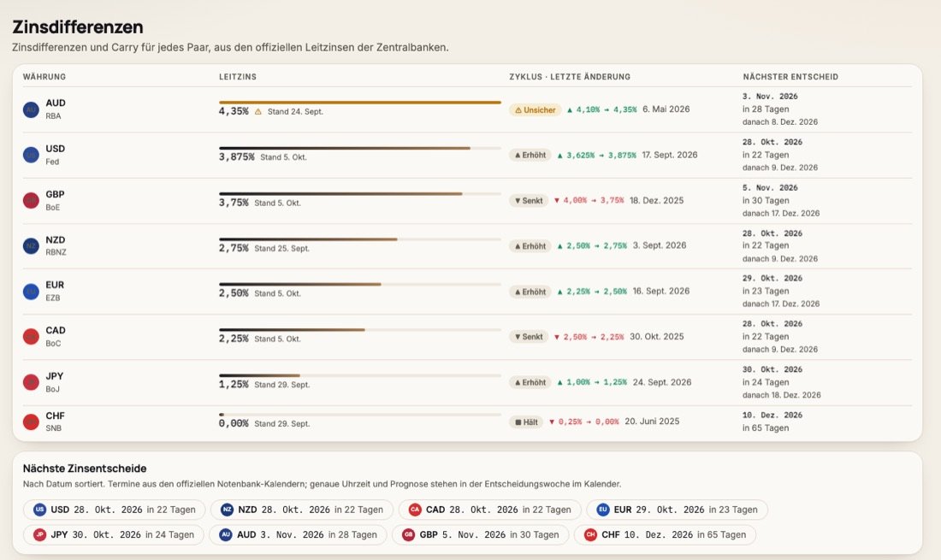The image size is (941, 560).
Task: Click the LEITZINS column header
Action: pos(238,77)
